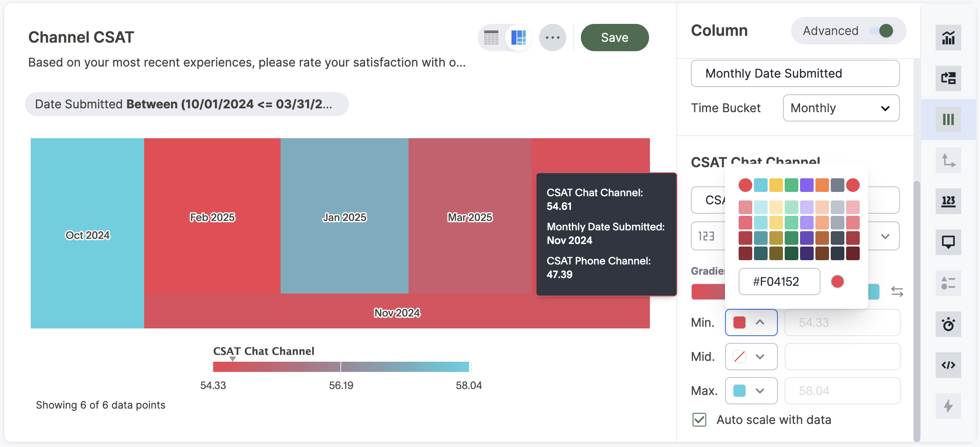Click the Date Submitted filter chip
Image resolution: width=980 pixels, height=447 pixels.
pos(186,104)
